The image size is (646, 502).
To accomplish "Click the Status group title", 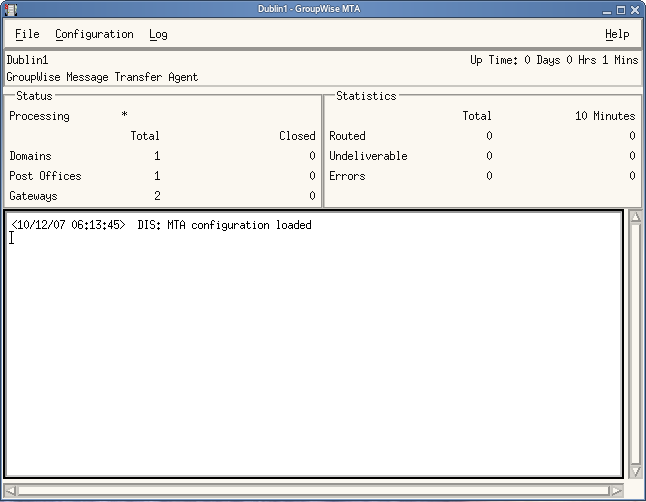I will (34, 96).
